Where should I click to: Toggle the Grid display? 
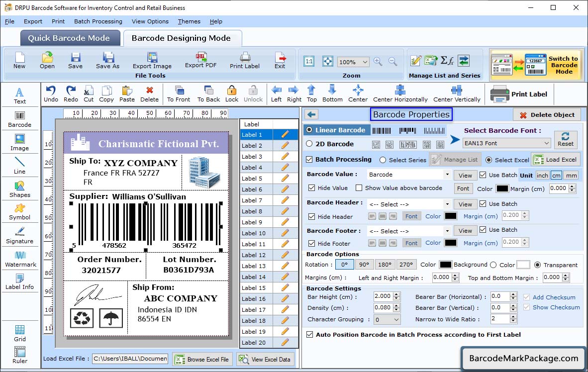point(19,334)
